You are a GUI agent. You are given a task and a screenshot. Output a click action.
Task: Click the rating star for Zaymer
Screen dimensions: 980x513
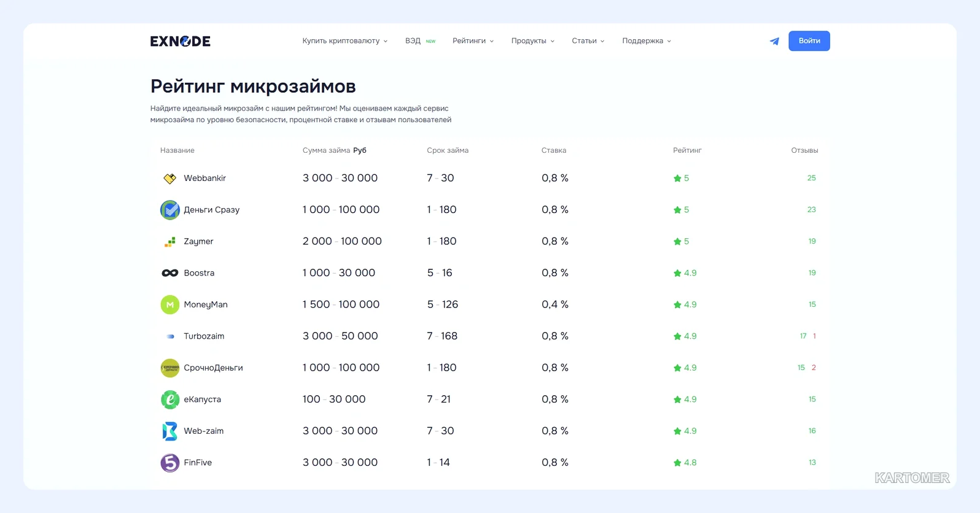(677, 241)
